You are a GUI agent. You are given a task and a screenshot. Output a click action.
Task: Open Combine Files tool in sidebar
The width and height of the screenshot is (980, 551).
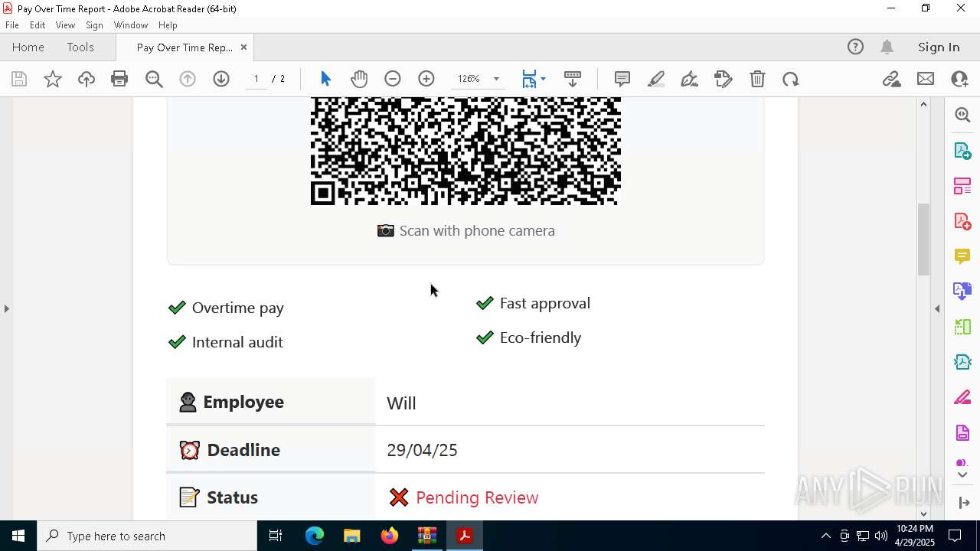962,292
